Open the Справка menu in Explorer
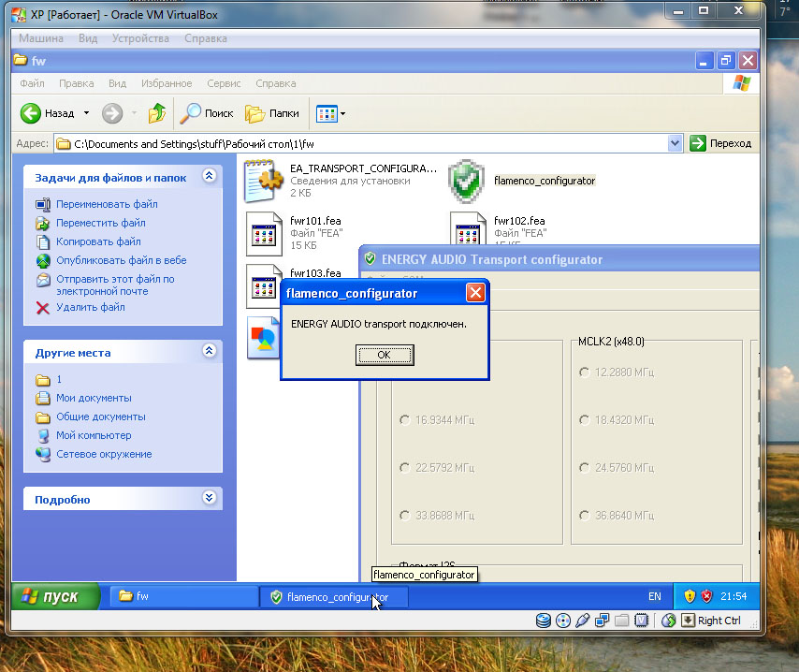 pyautogui.click(x=276, y=83)
